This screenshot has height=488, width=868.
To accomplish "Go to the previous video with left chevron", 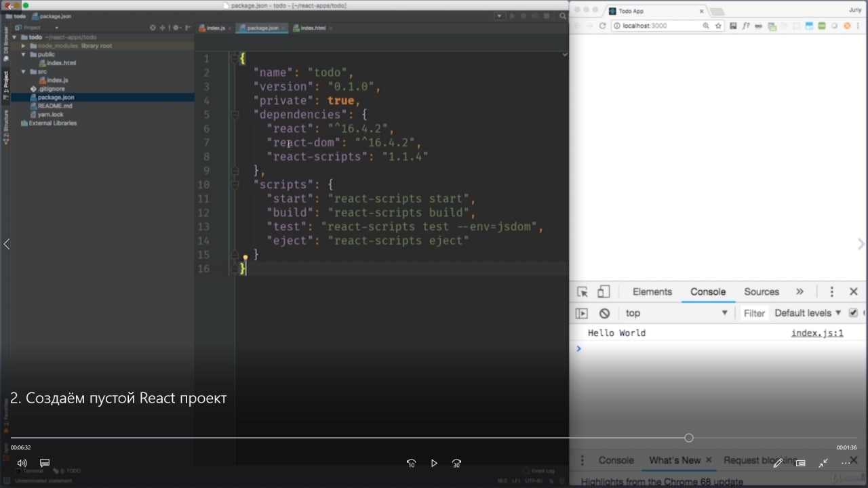I will [x=7, y=244].
